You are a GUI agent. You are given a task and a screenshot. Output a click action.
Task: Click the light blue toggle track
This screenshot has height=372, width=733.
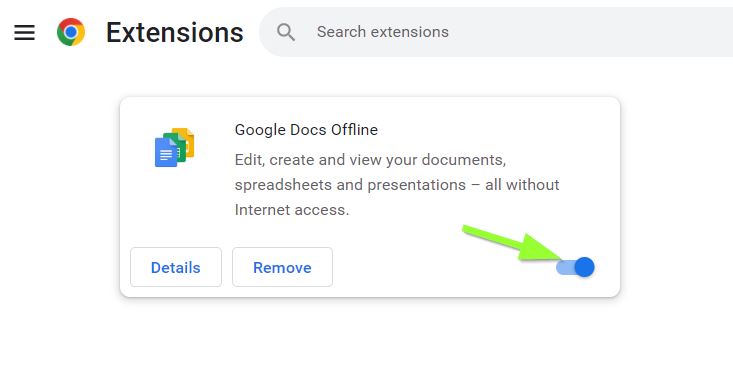pyautogui.click(x=565, y=267)
